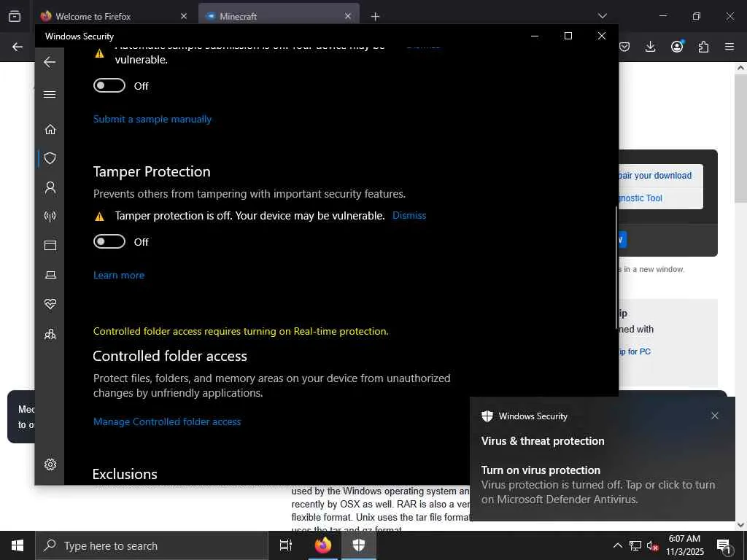Open Family options icon in sidebar
This screenshot has width=747, height=560.
tap(50, 334)
